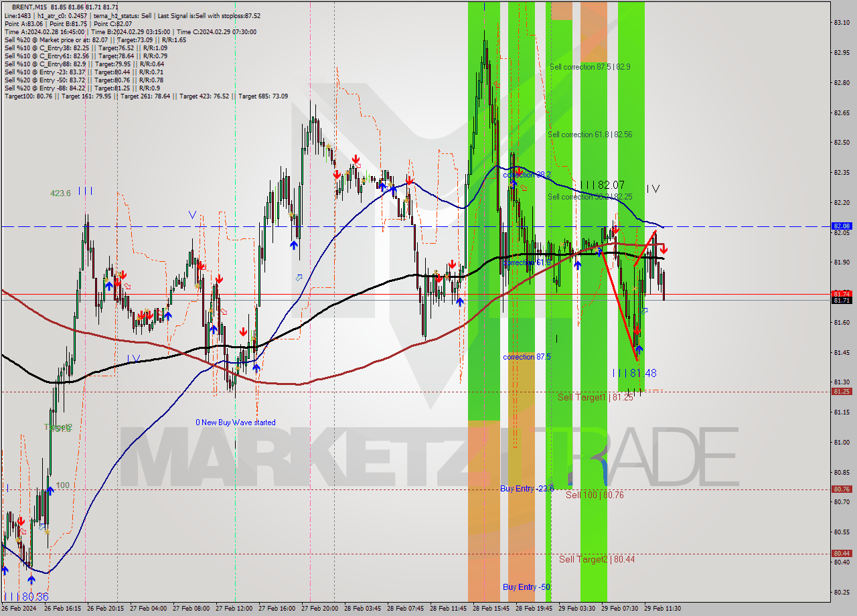Click the 'Sell %10 @ C_Entry61: 82.56' line

[86, 56]
